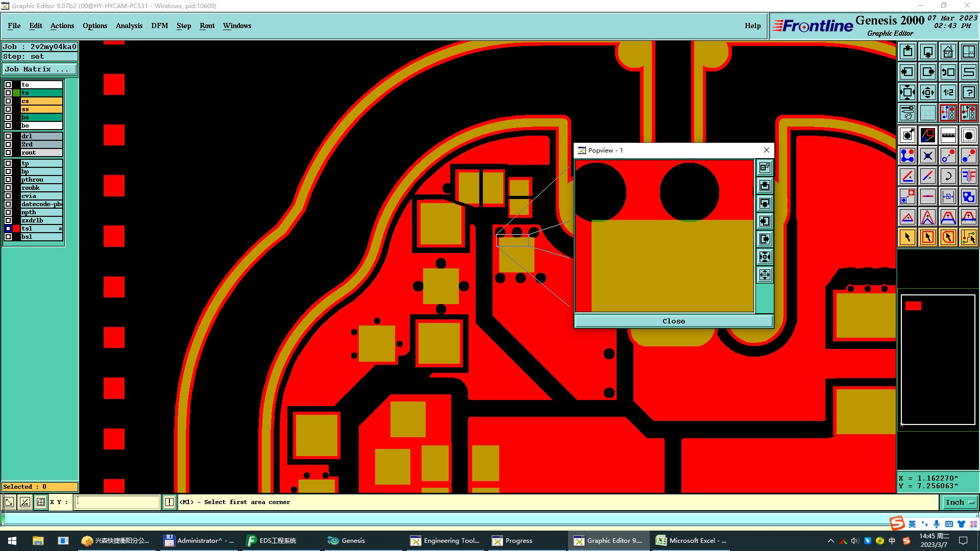Click the grid display icon

[x=927, y=113]
